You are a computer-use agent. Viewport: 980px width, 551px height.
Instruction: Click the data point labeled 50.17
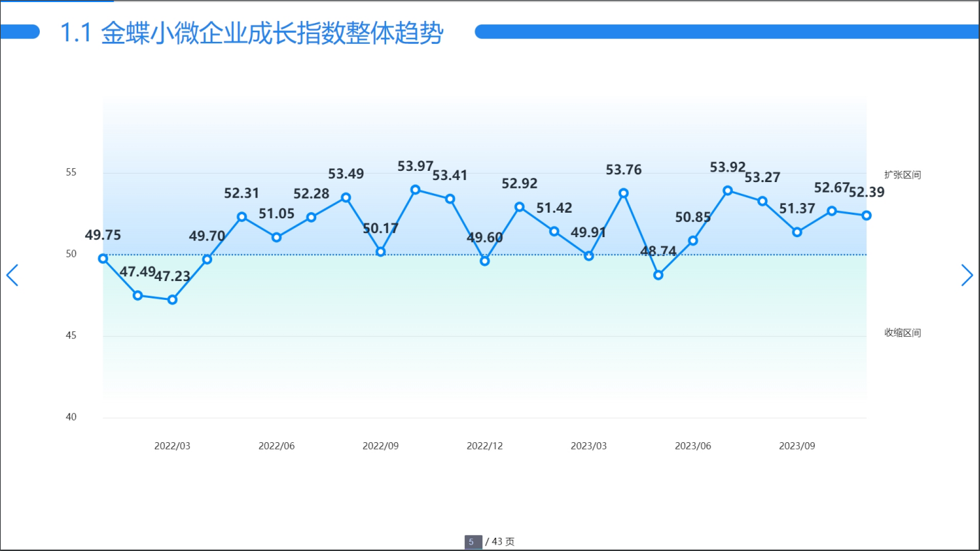380,252
